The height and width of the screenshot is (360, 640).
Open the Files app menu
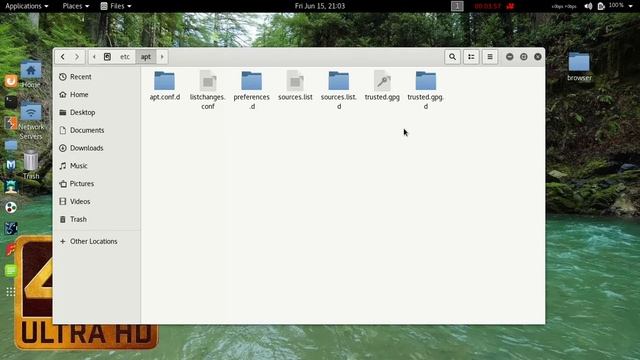click(x=116, y=6)
